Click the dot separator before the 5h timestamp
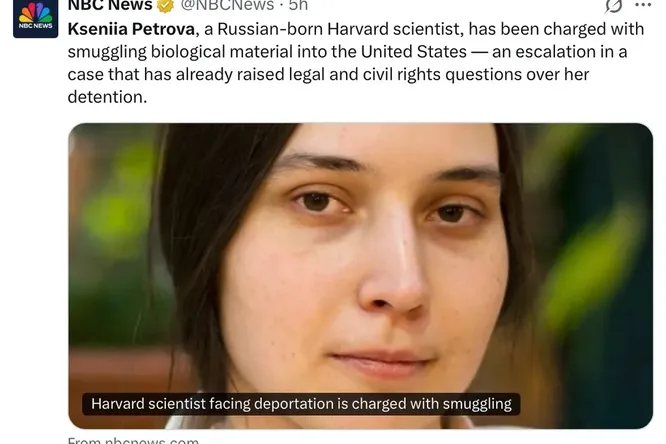The width and height of the screenshot is (666, 444). 281,6
